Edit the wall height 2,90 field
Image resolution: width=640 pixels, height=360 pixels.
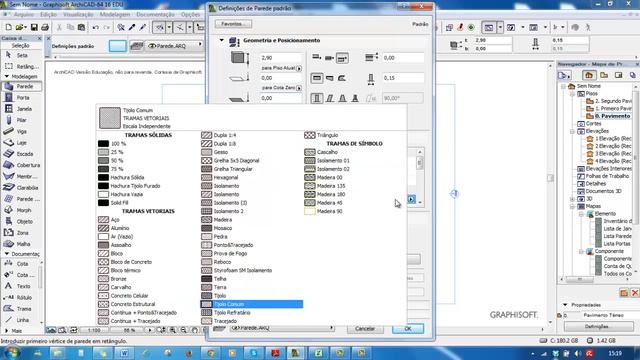(x=281, y=58)
